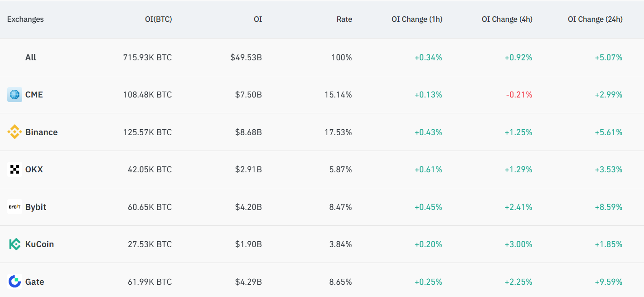Sort by OI Change (24h) header
644x297 pixels.
point(595,19)
